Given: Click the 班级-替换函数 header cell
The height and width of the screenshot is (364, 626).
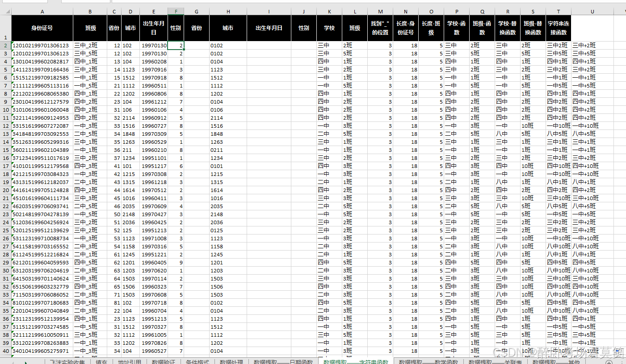Looking at the screenshot, I should pos(533,28).
